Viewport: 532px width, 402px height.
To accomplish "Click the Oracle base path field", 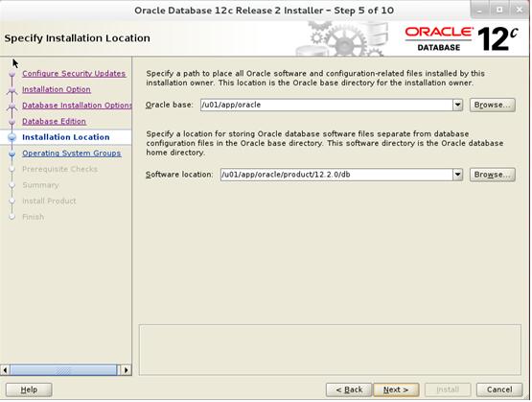I will pyautogui.click(x=327, y=105).
